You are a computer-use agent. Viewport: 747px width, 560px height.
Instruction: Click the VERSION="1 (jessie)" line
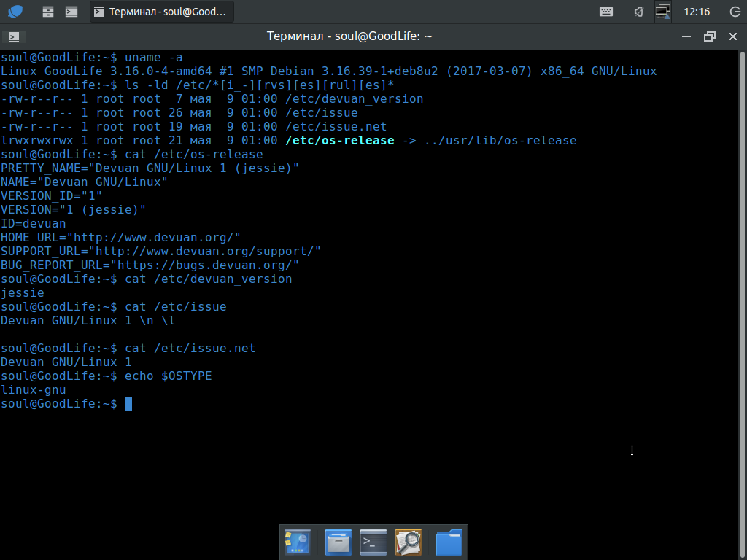[74, 209]
